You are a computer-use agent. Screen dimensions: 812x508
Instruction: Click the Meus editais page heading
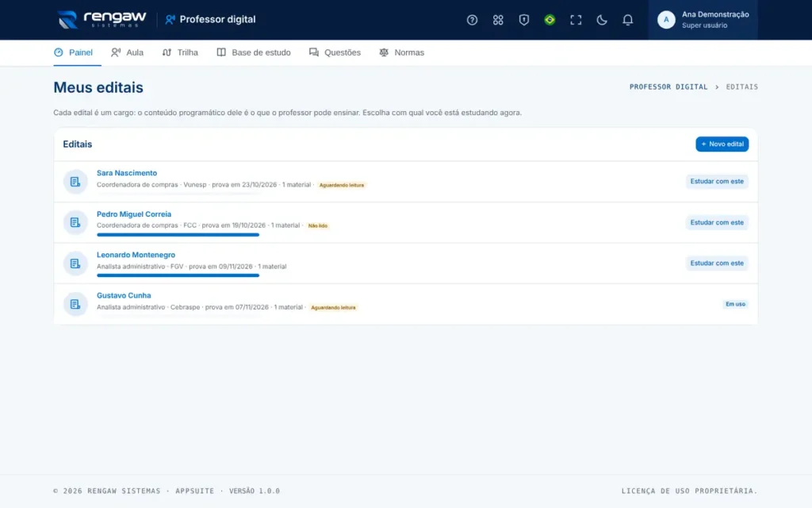pos(98,87)
